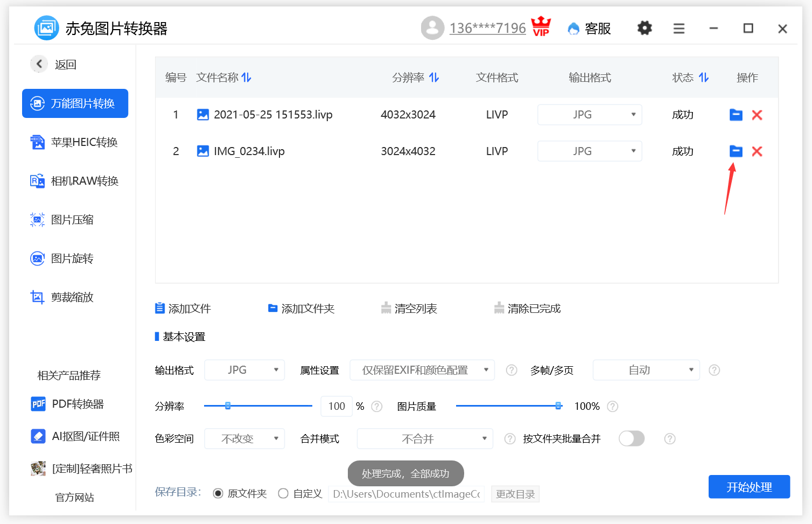Screen dimensions: 812x524
Task: Sort by 分辨率 using its sort arrows
Action: click(434, 78)
